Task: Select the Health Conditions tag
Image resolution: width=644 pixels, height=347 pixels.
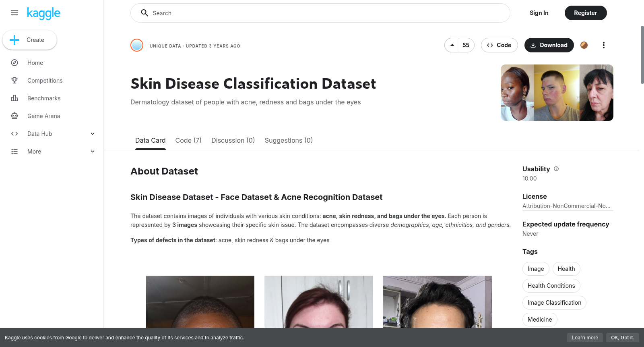Action: 551,286
